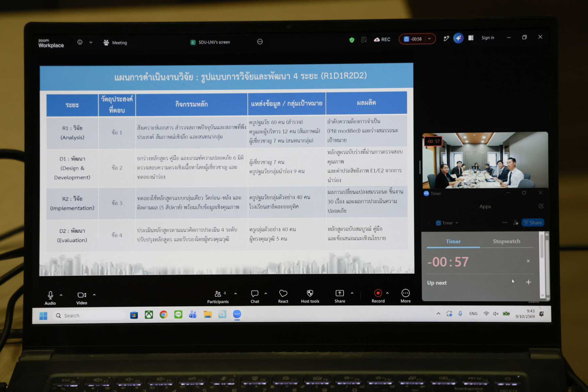Pop out the Apps panel
The width and height of the screenshot is (588, 392).
point(541,206)
